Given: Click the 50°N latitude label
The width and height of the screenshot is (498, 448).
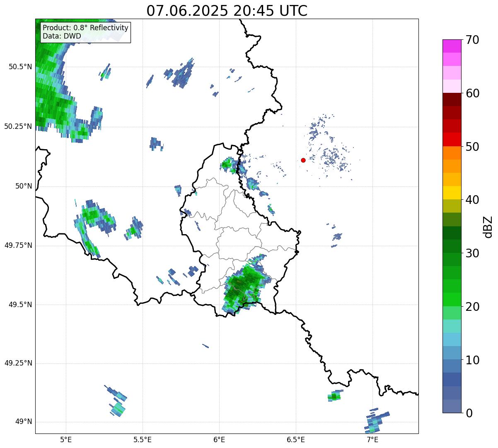Looking at the screenshot, I should point(23,186).
